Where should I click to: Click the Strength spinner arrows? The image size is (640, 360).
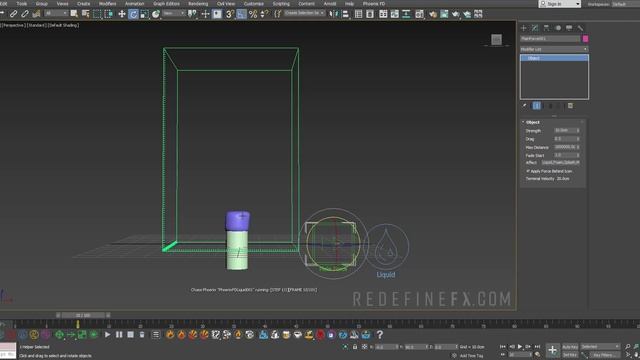(x=578, y=131)
